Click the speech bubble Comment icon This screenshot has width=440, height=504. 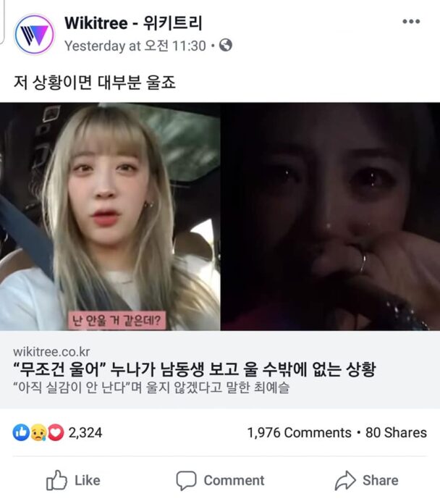tap(186, 481)
